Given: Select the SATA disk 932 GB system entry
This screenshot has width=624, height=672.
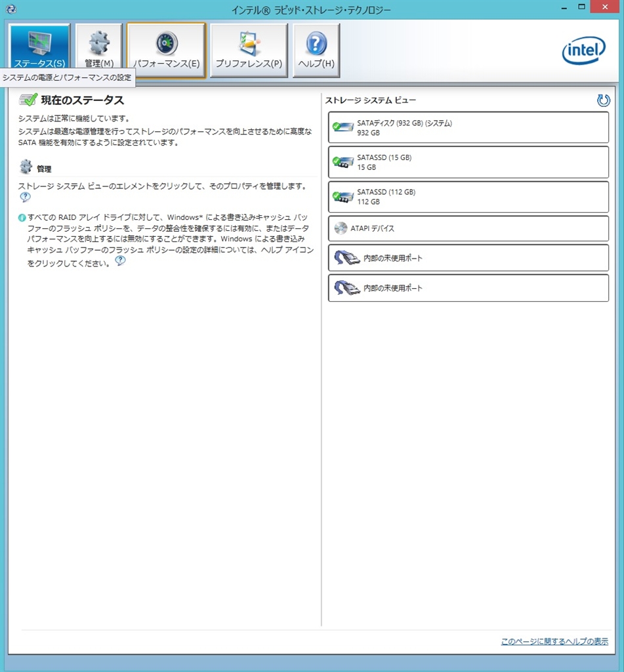Looking at the screenshot, I should (468, 127).
